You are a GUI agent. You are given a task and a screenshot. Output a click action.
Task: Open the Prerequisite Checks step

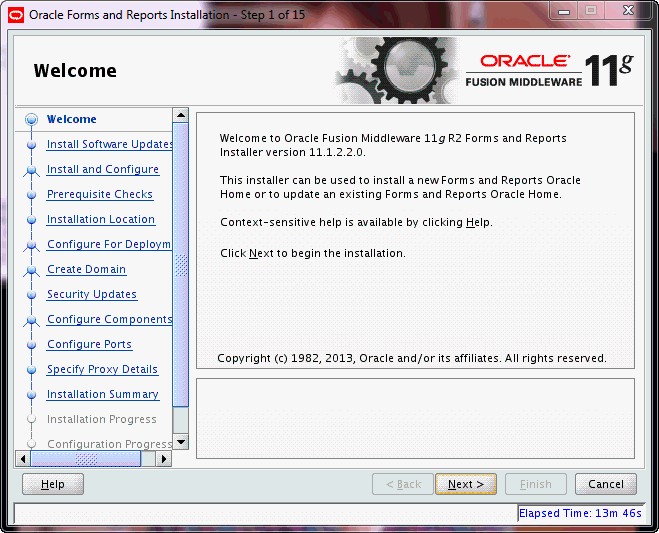pos(100,194)
